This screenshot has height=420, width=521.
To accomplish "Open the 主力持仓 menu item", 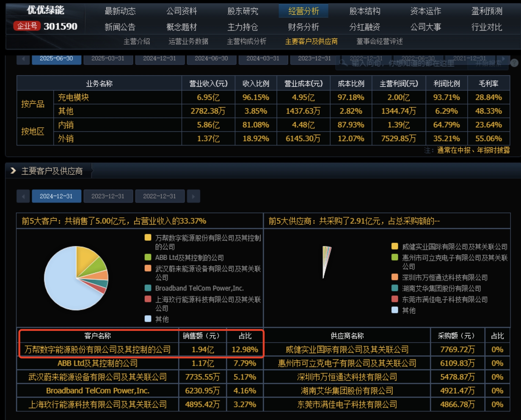I will click(243, 27).
